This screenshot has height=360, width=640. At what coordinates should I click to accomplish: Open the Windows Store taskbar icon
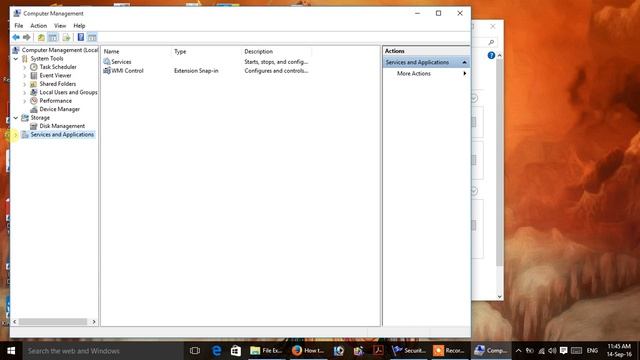click(236, 351)
